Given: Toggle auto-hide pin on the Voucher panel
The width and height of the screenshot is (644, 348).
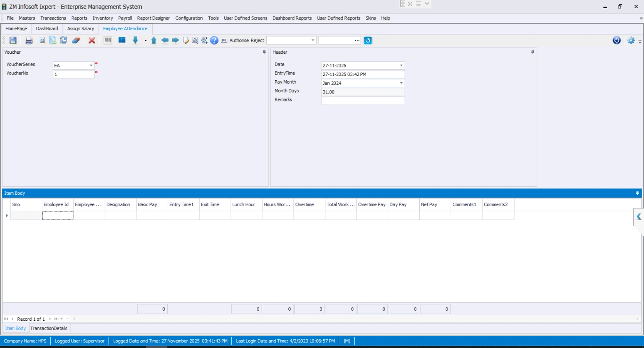Looking at the screenshot, I should pos(264,52).
